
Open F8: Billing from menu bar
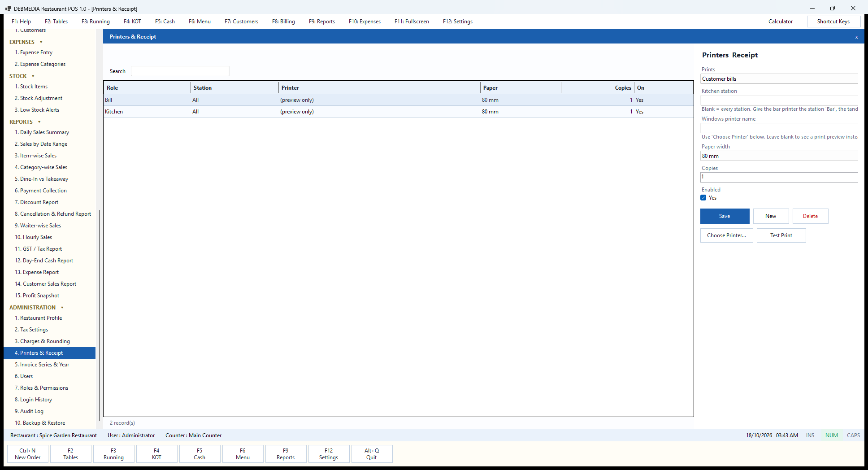(x=283, y=22)
